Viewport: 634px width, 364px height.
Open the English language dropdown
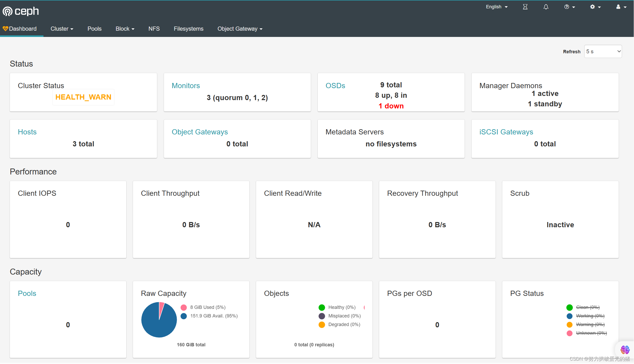[x=496, y=7]
